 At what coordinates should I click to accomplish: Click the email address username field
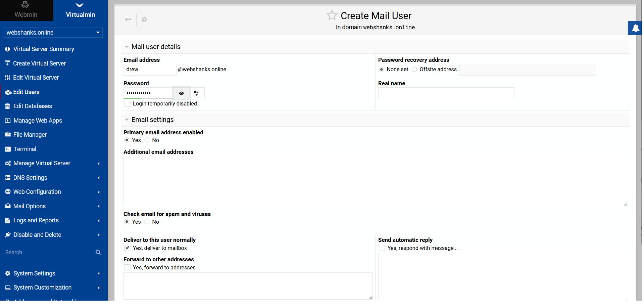(150, 70)
